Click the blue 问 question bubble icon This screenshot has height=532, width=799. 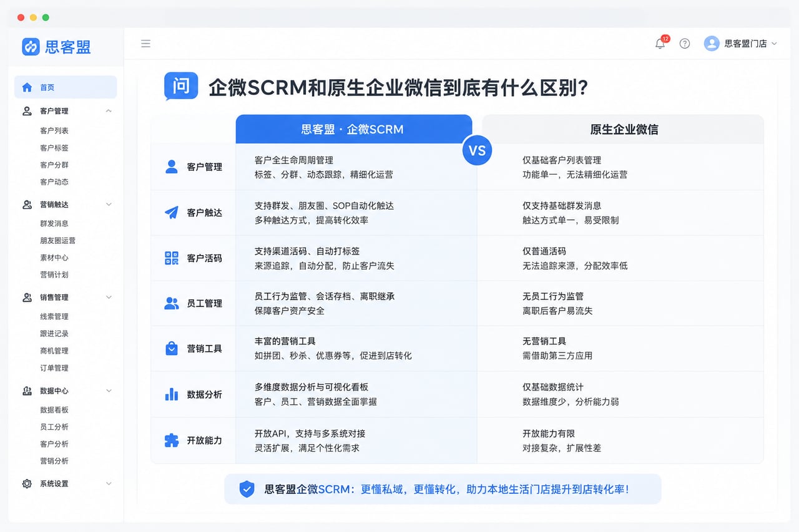click(x=181, y=86)
